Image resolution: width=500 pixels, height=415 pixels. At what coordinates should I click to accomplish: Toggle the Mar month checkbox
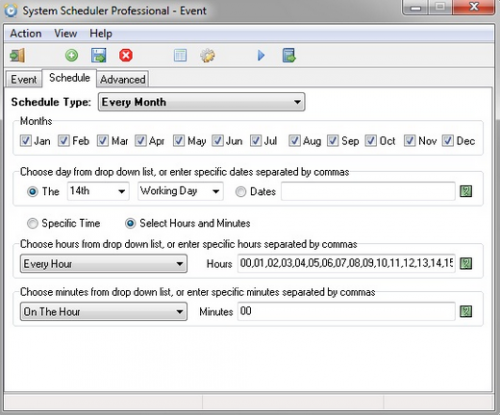coord(103,141)
